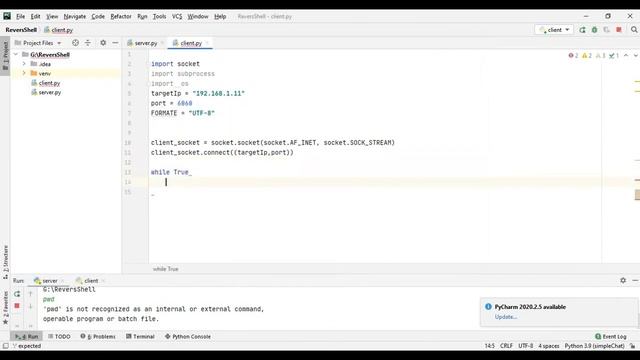Image resolution: width=640 pixels, height=360 pixels.
Task: Stop process with Run panel red square
Action: 17,306
